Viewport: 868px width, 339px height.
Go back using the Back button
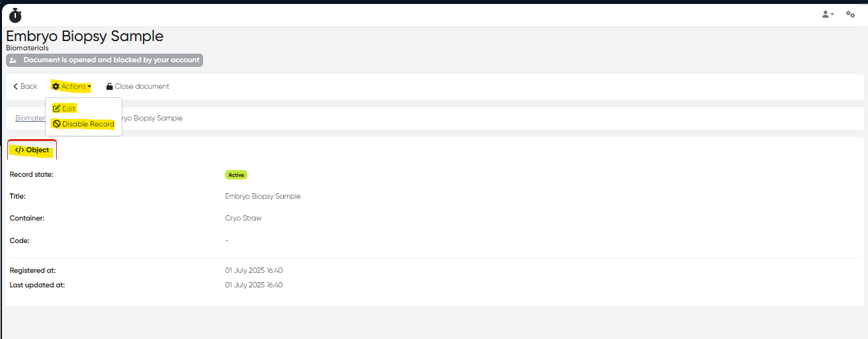[25, 87]
